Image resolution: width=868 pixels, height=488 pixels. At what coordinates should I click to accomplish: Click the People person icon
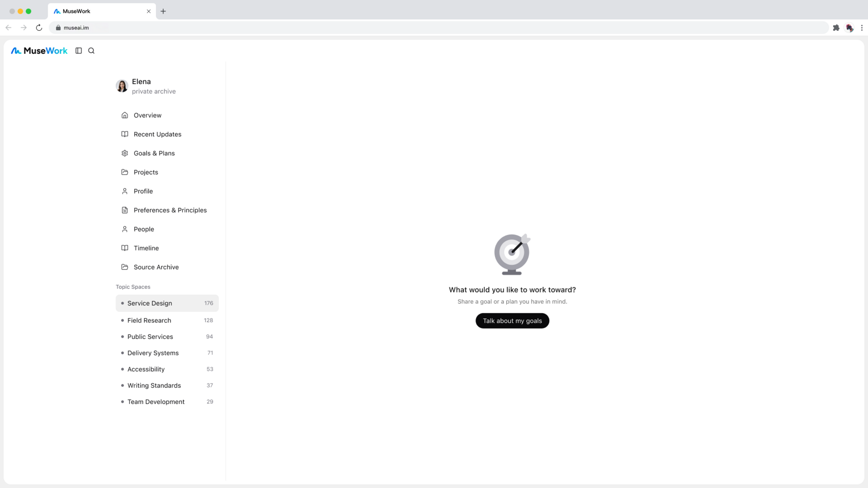[125, 229]
